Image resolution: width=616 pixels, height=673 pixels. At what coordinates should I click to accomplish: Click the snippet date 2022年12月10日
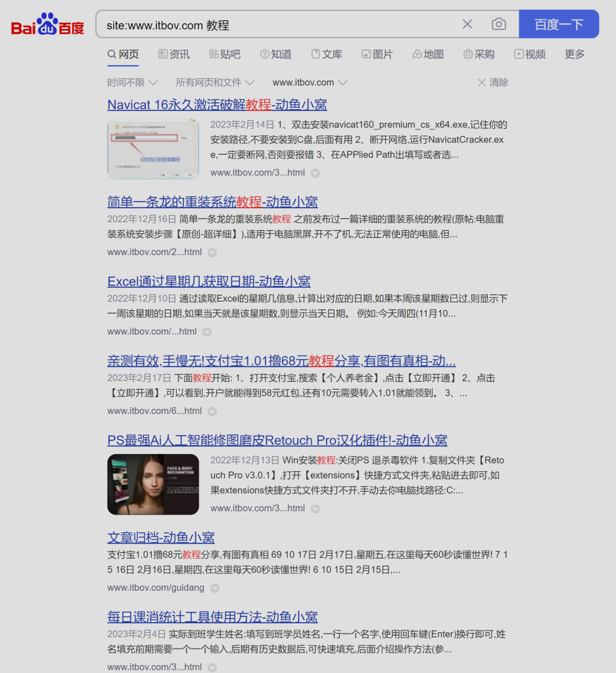tap(141, 298)
